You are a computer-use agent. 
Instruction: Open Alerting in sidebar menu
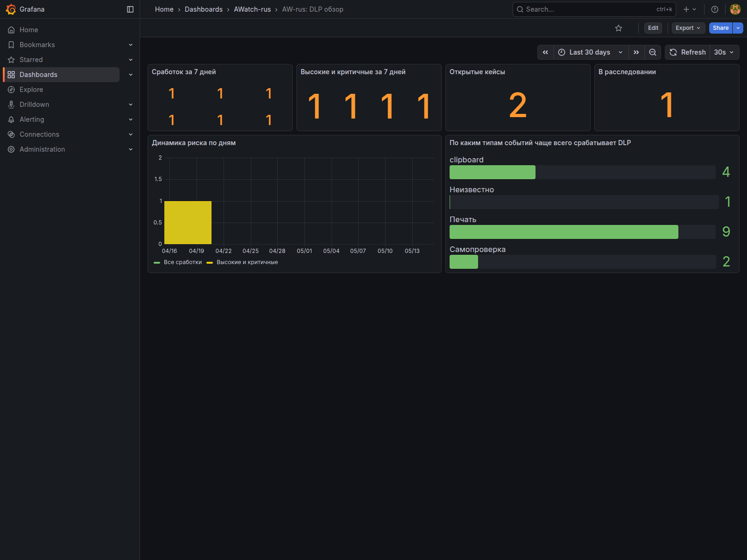[32, 119]
